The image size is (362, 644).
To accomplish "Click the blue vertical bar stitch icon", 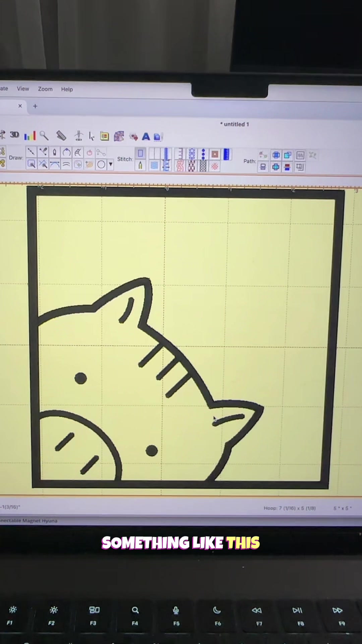I will coord(227,154).
